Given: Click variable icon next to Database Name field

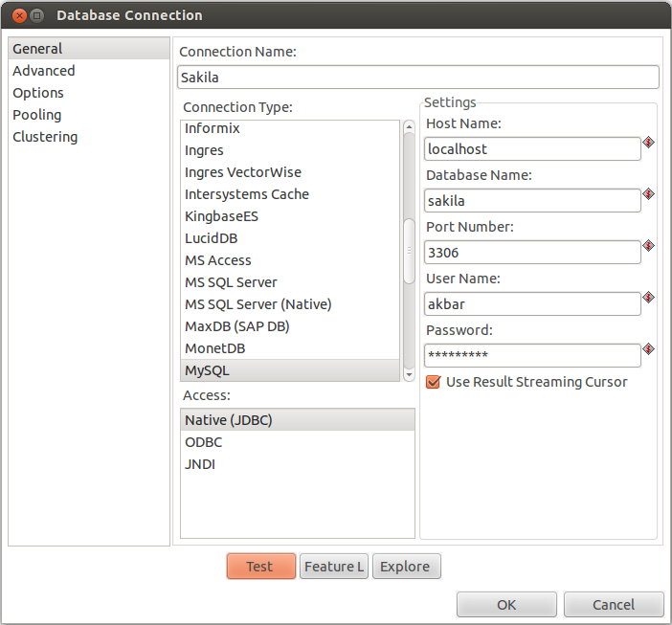Looking at the screenshot, I should [648, 194].
